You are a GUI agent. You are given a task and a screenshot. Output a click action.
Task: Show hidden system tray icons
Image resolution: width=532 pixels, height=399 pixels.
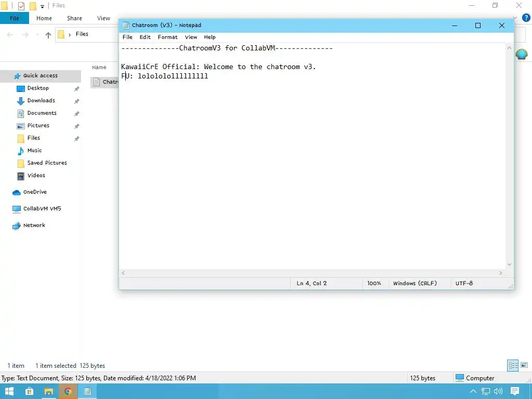(x=473, y=392)
